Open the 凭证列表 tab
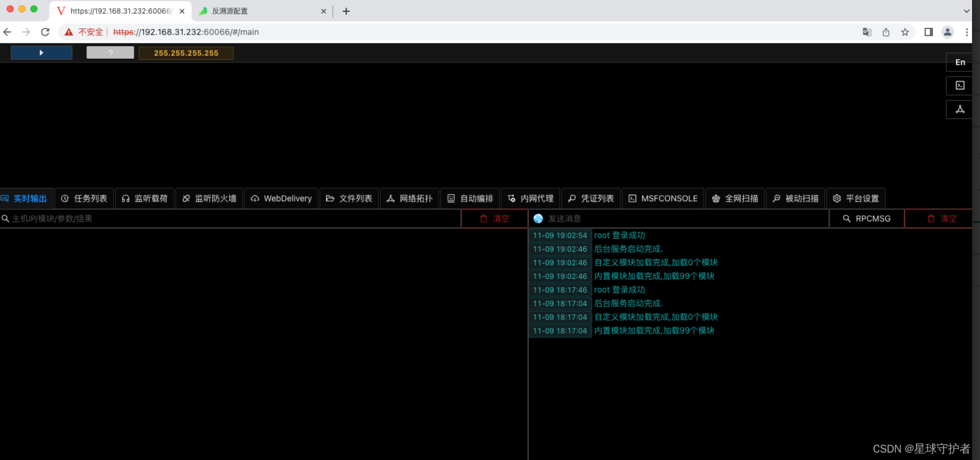 click(591, 199)
